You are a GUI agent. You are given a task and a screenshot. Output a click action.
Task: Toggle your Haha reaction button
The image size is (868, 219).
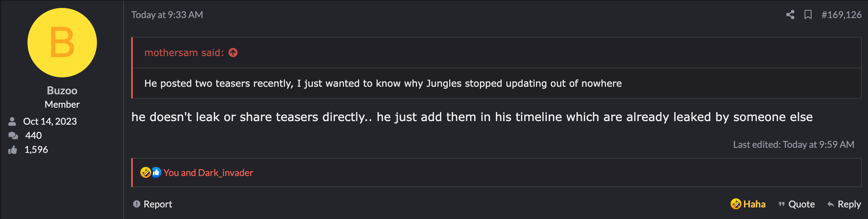tap(748, 204)
